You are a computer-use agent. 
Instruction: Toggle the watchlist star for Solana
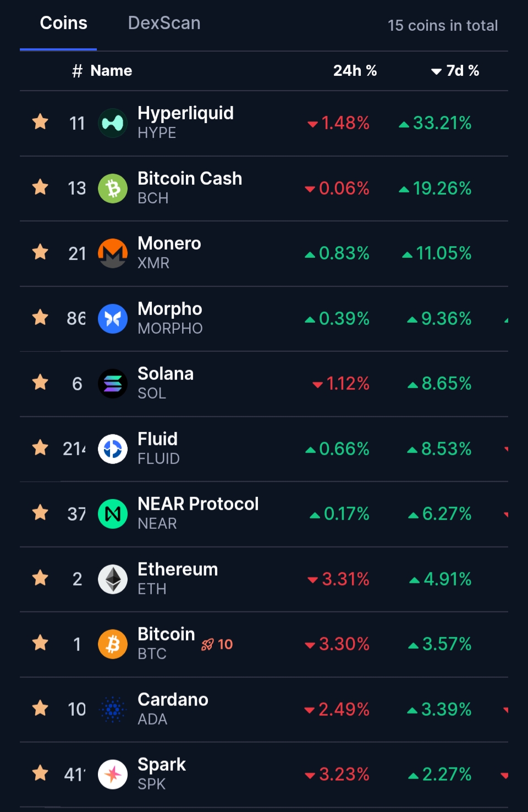(x=40, y=382)
